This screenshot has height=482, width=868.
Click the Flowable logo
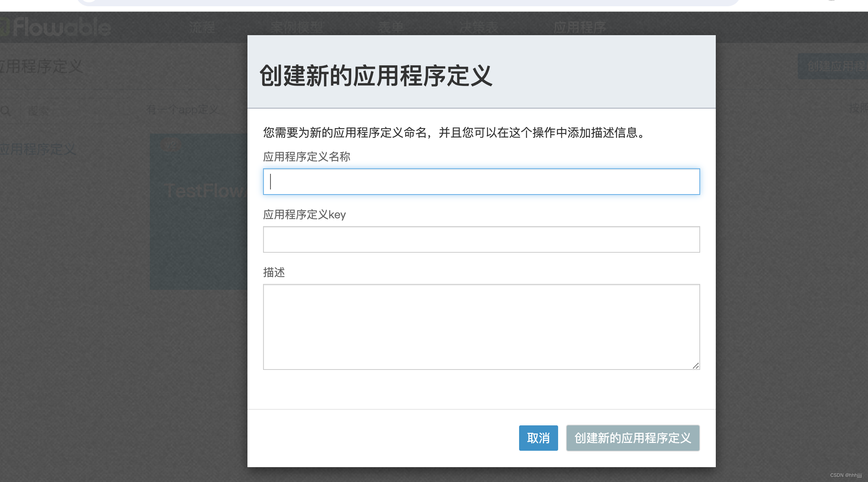[55, 27]
